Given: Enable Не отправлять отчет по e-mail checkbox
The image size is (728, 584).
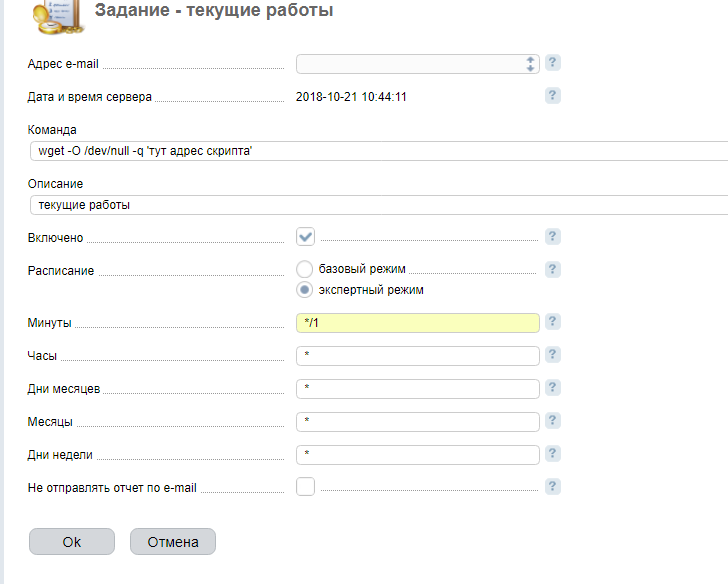Looking at the screenshot, I should pyautogui.click(x=306, y=487).
